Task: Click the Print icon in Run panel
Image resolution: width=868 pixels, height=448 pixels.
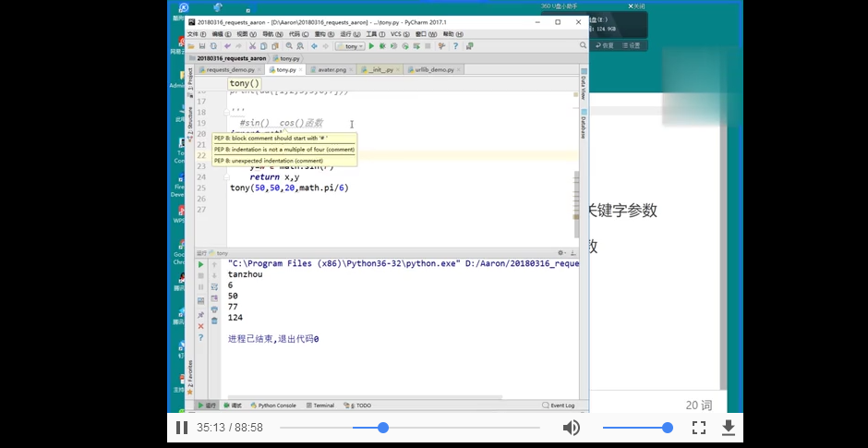Action: point(214,309)
